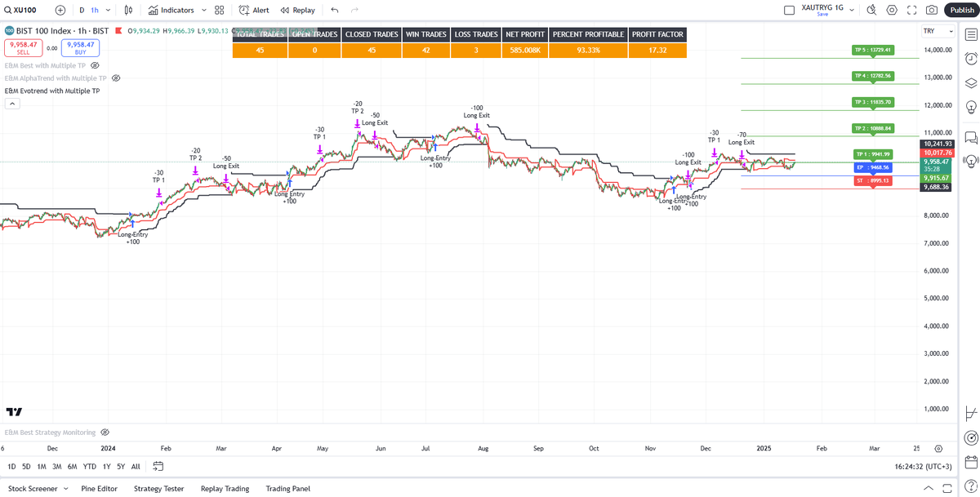980x497 pixels.
Task: Create an alert with the Alert button
Action: [x=254, y=10]
